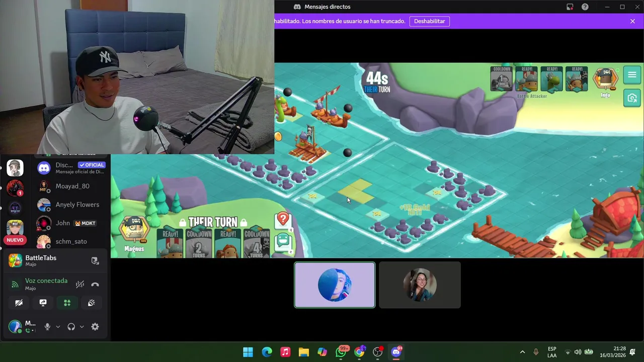Viewport: 644px width, 362px height.
Task: Select my Cooldown 4 turns ship card
Action: 257,243
